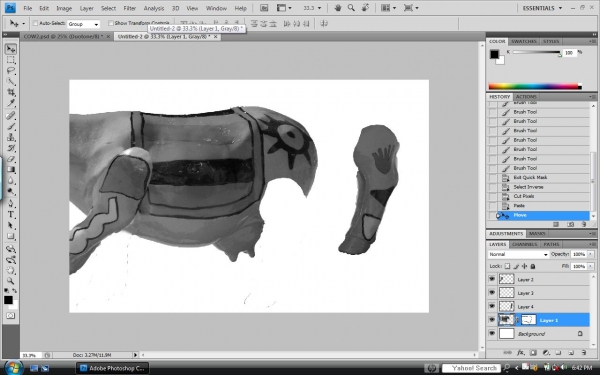
Task: Select the Pen tool
Action: 11,203
